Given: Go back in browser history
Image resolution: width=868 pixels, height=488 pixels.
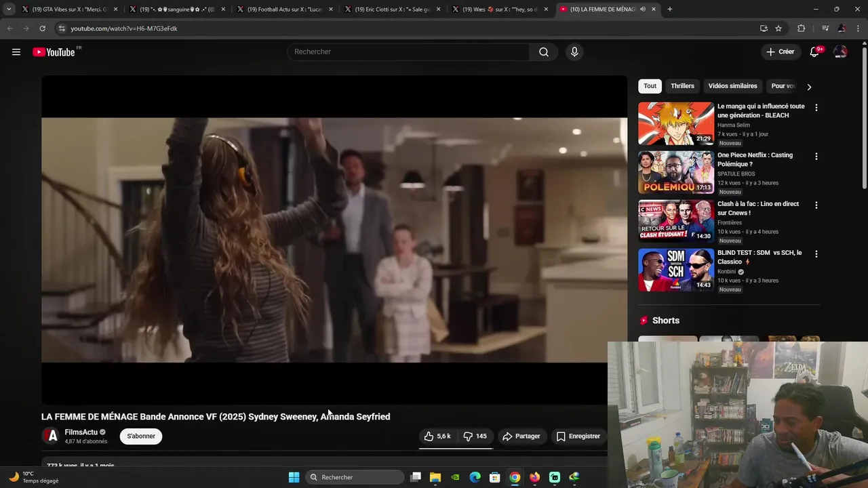Looking at the screenshot, I should pyautogui.click(x=9, y=28).
